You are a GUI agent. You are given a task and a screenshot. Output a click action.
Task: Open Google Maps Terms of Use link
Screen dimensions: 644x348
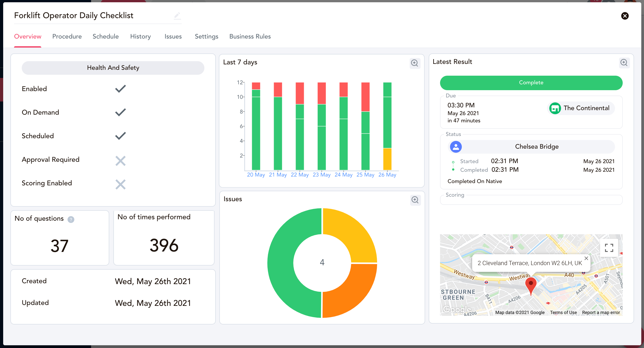click(x=563, y=312)
